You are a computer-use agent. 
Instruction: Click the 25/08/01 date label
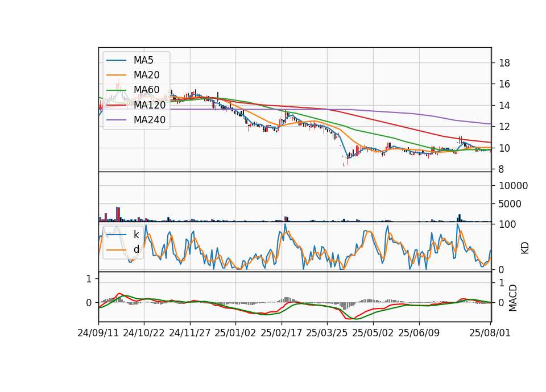490,333
